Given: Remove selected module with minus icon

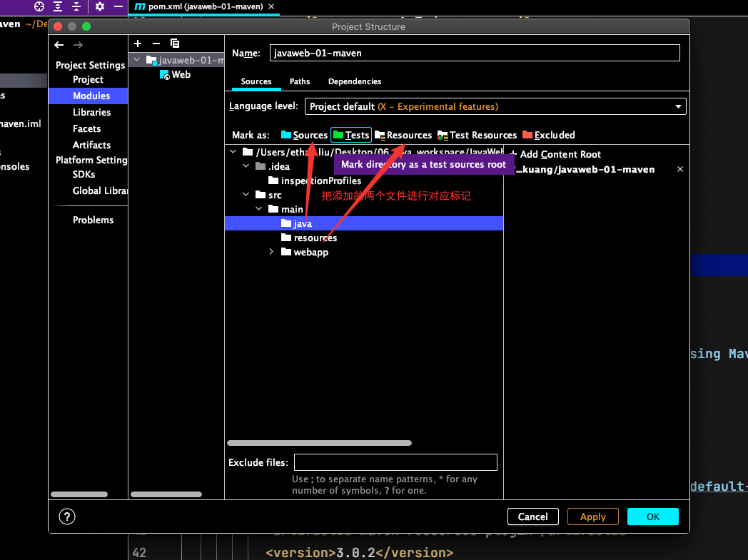Looking at the screenshot, I should (156, 44).
